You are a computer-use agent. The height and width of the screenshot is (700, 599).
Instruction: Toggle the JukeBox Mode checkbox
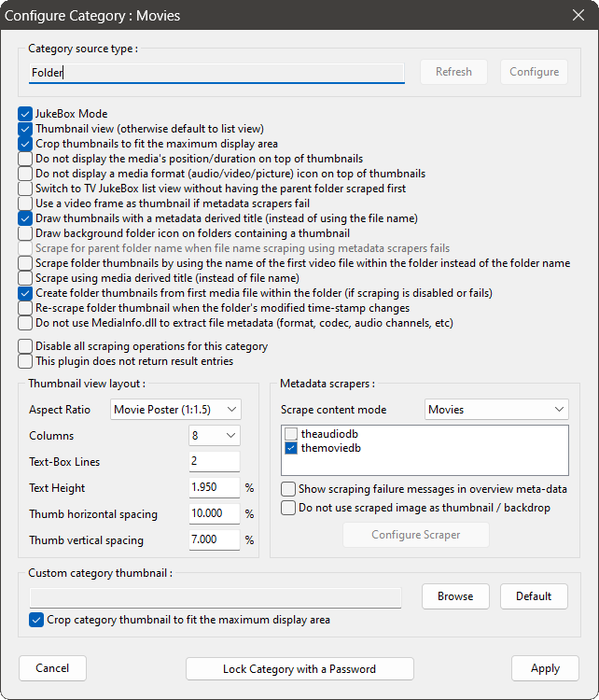25,114
